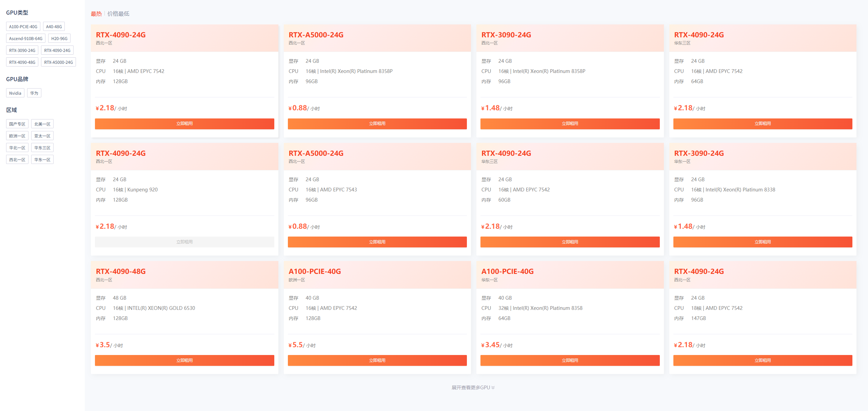Open the RTX-A5000-24G AMD EPYC 7543 card title
Viewport: 868px width, 411px height.
[x=316, y=153]
